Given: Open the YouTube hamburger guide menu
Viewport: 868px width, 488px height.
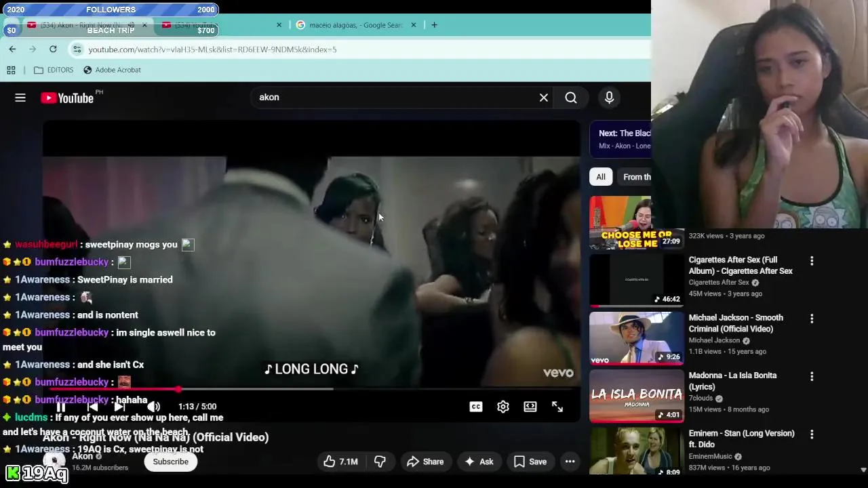Looking at the screenshot, I should (x=20, y=98).
